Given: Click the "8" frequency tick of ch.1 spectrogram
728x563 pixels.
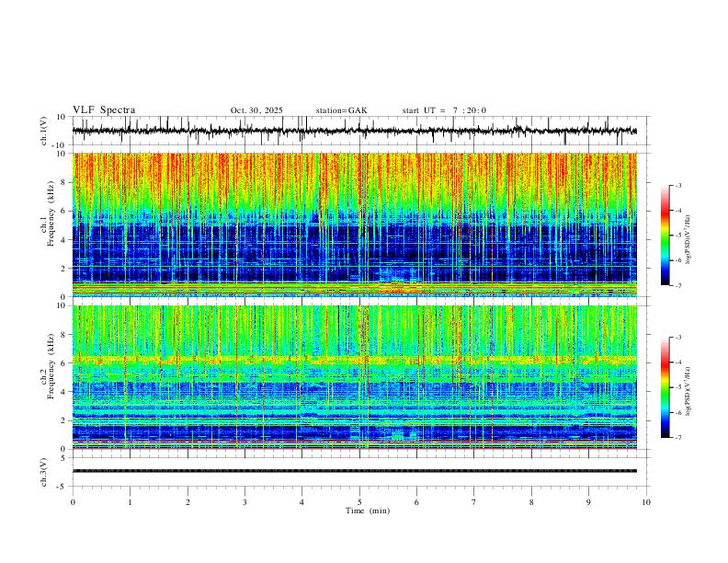Looking at the screenshot, I should 63,182.
